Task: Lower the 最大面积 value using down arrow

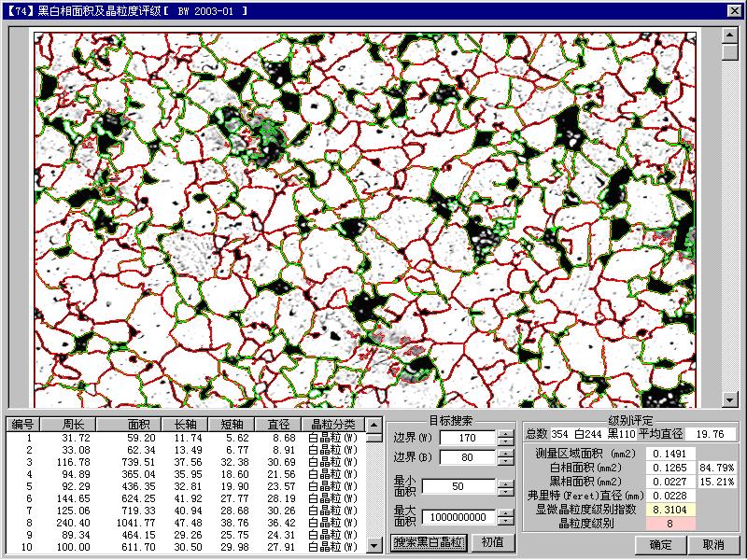Action: pyautogui.click(x=505, y=522)
